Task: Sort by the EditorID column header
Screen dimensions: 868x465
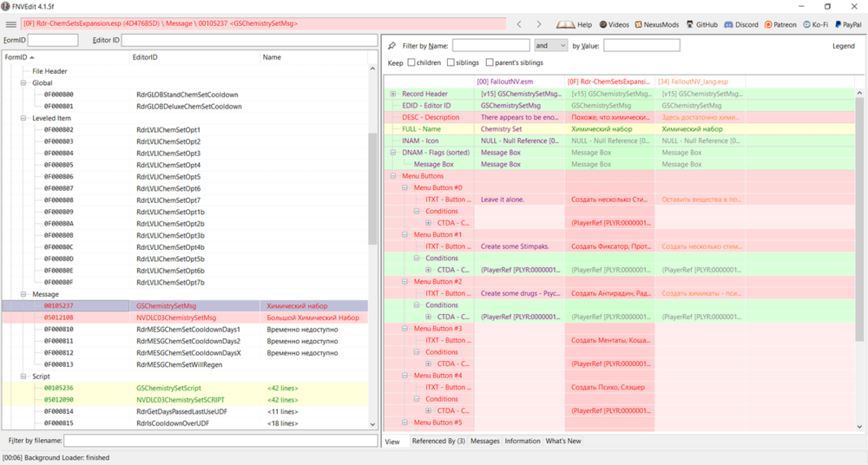Action: (x=194, y=57)
